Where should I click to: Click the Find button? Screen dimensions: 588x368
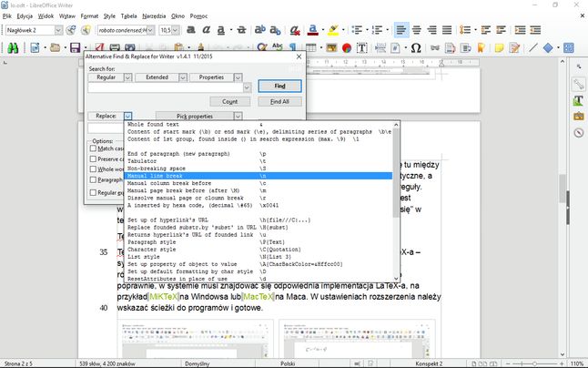click(x=279, y=86)
